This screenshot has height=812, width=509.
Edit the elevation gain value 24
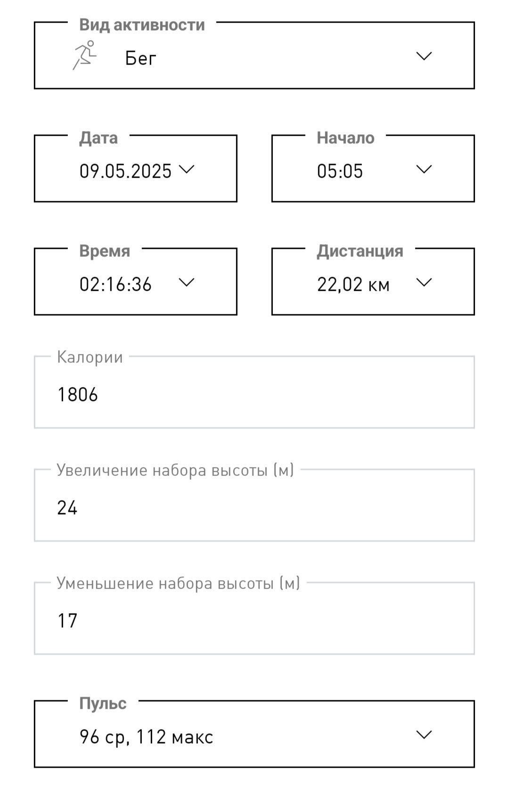67,508
